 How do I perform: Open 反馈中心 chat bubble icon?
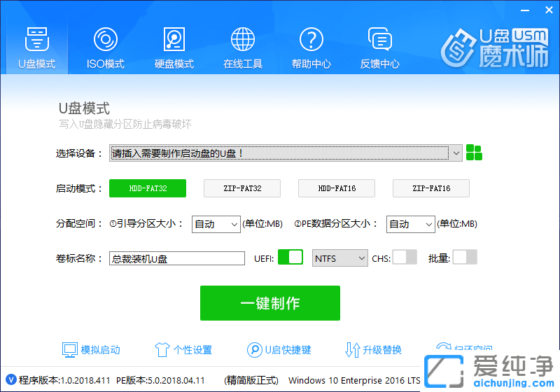click(379, 39)
